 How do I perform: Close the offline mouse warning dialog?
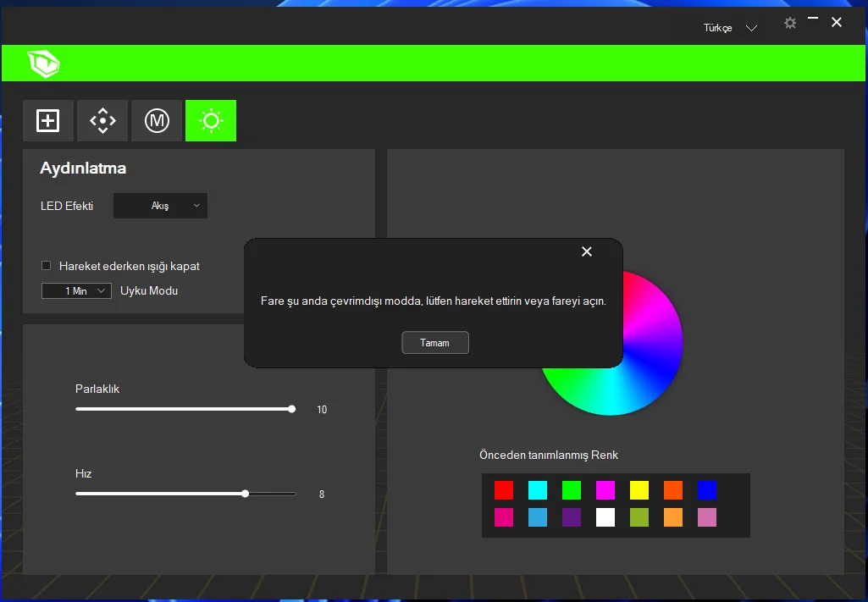587,251
